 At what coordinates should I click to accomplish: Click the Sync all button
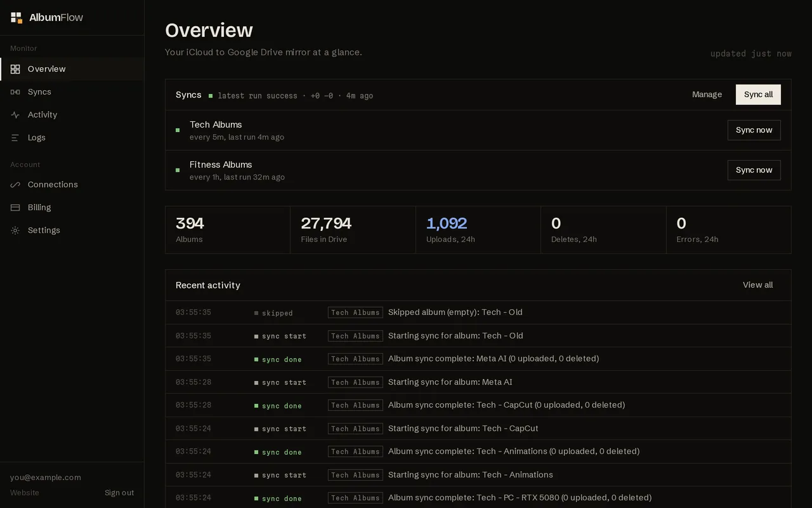pyautogui.click(x=758, y=95)
